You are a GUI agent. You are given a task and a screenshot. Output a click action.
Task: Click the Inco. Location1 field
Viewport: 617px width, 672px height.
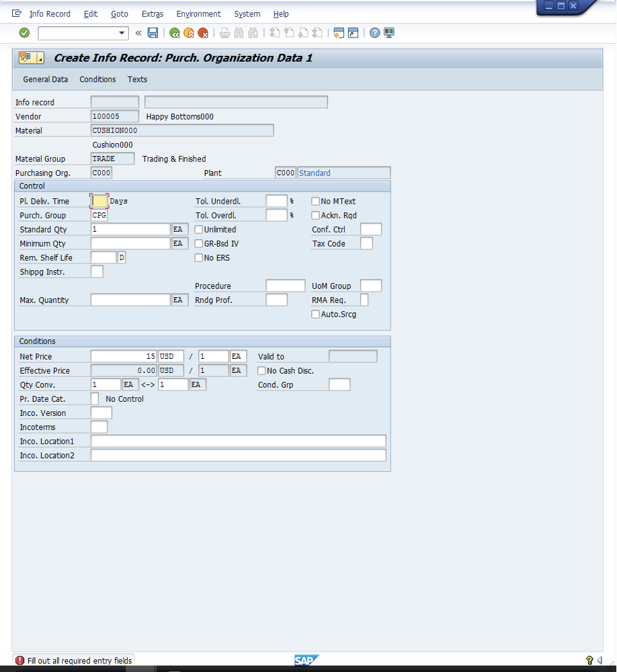[239, 441]
